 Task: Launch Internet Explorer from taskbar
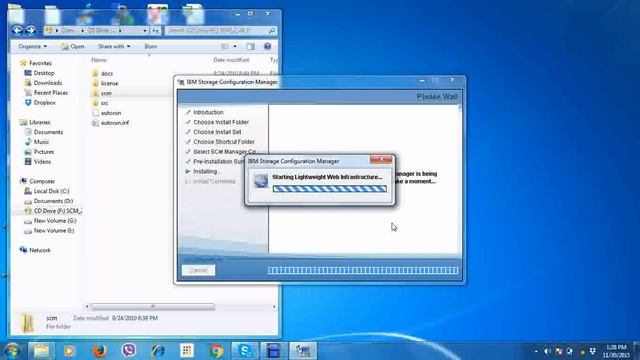point(158,351)
